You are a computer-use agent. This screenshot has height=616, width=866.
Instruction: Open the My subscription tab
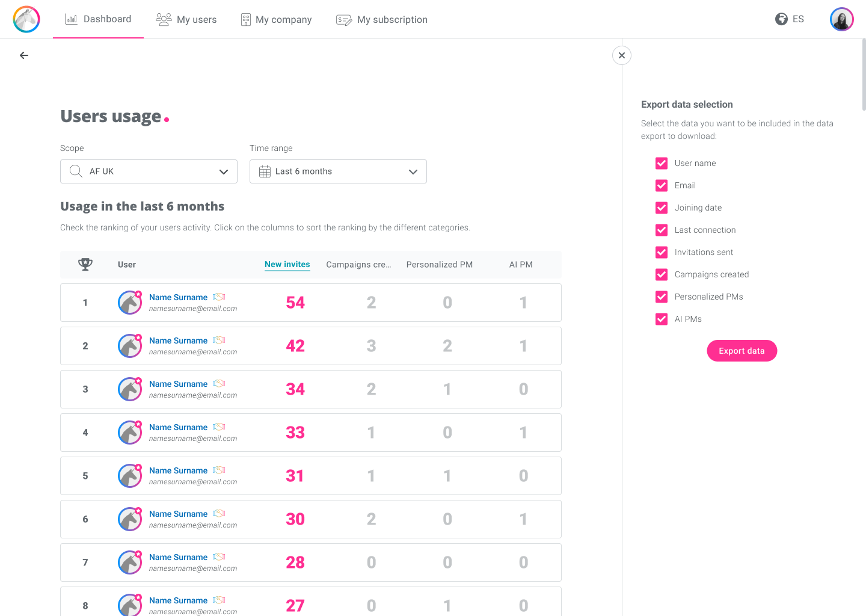[x=382, y=19]
